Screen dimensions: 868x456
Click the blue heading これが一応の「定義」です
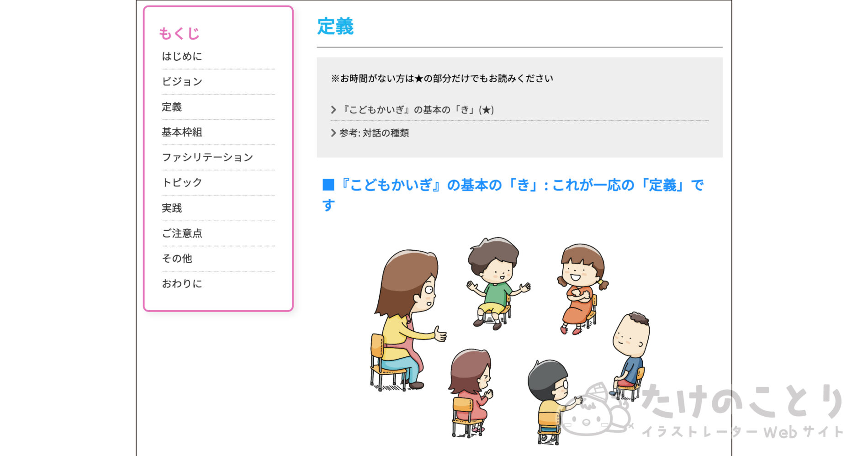[513, 195]
